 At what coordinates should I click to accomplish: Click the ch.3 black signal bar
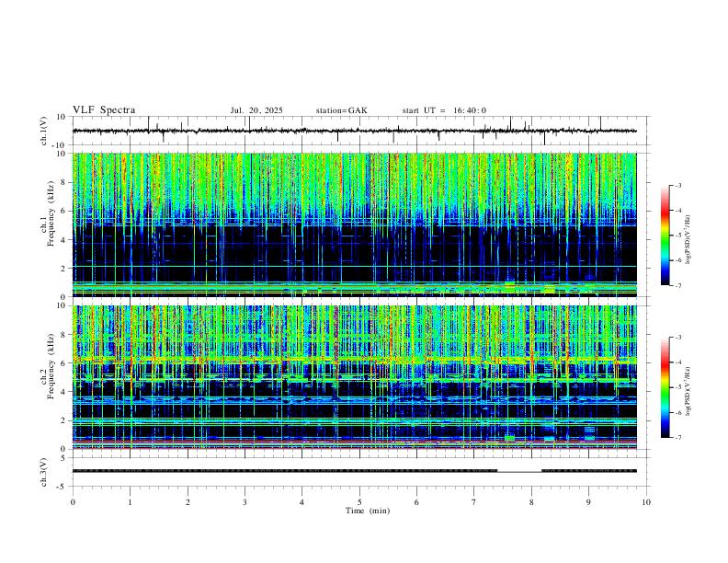(x=285, y=471)
